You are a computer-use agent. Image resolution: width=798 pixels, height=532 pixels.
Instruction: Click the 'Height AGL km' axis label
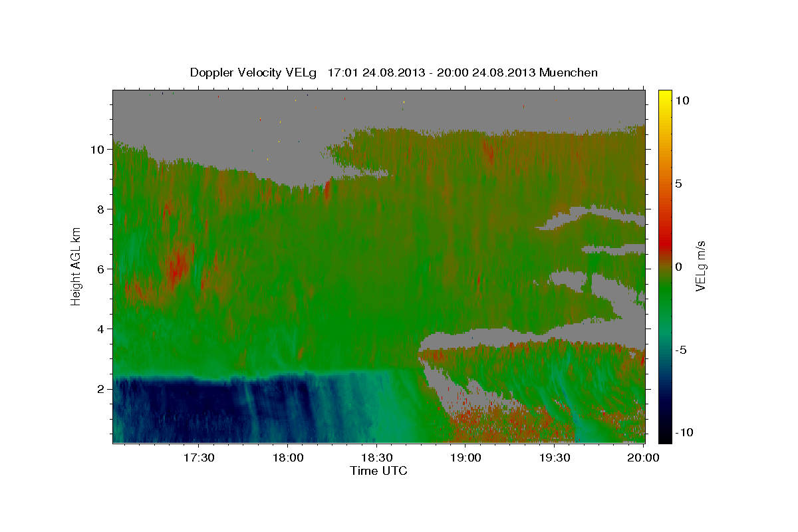pos(76,266)
